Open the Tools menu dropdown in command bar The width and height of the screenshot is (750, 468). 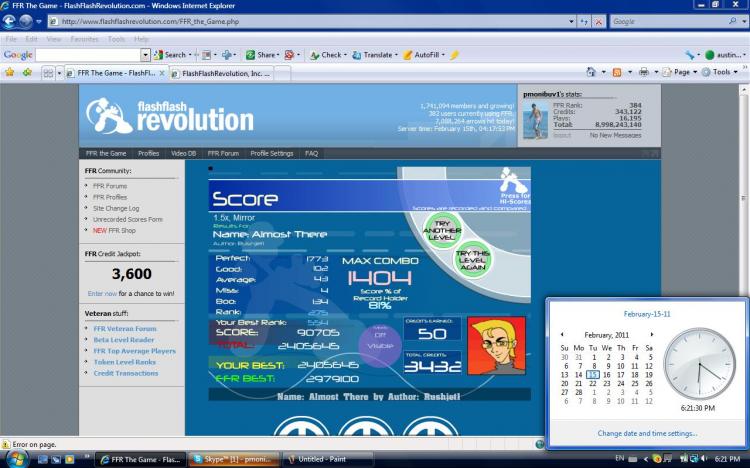tap(719, 72)
